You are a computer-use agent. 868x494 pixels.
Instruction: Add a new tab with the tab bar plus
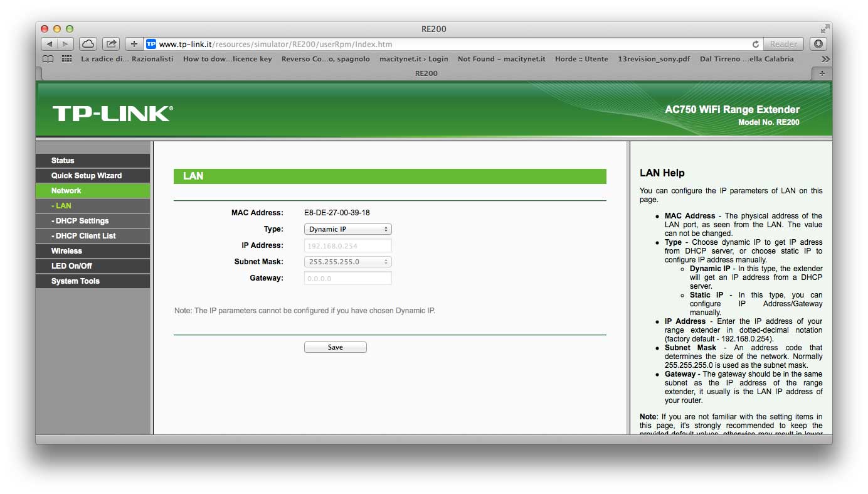point(822,73)
